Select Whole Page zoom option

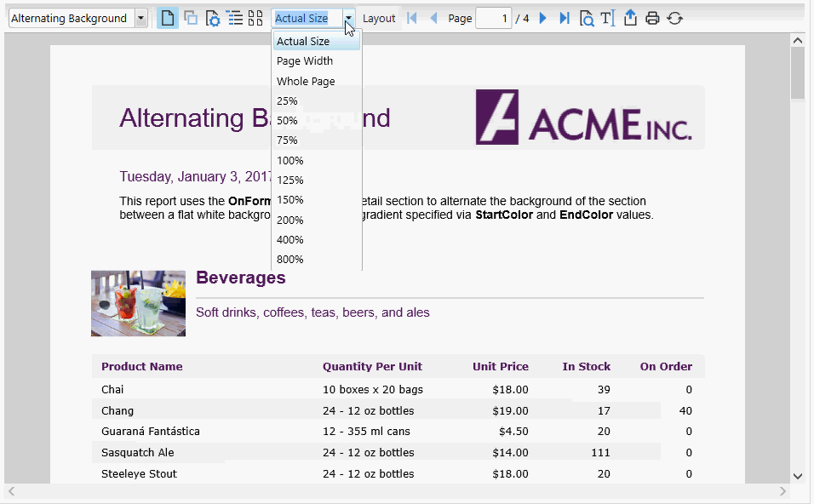[x=317, y=81]
